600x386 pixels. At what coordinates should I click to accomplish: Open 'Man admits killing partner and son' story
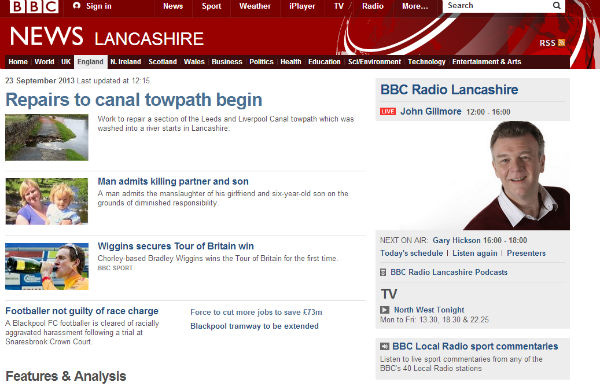pyautogui.click(x=173, y=181)
